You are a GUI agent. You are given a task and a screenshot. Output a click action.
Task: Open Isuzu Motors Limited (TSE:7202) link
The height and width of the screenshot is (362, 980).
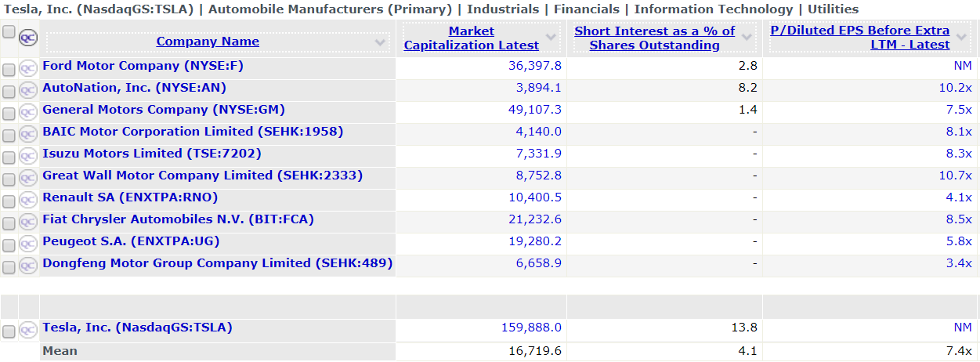(152, 154)
